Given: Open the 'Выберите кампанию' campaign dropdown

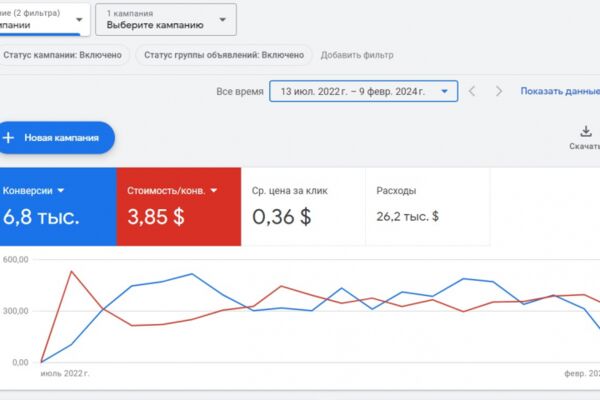Looking at the screenshot, I should (166, 20).
